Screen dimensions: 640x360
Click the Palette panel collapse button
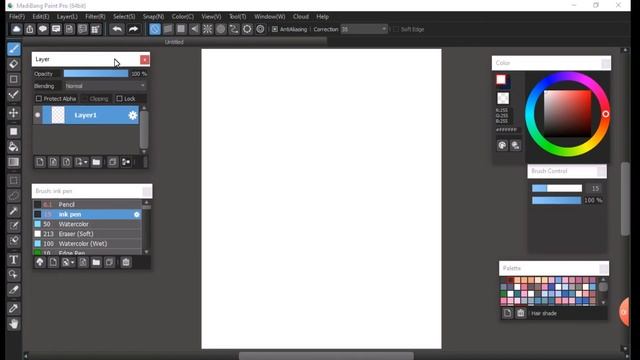603,268
